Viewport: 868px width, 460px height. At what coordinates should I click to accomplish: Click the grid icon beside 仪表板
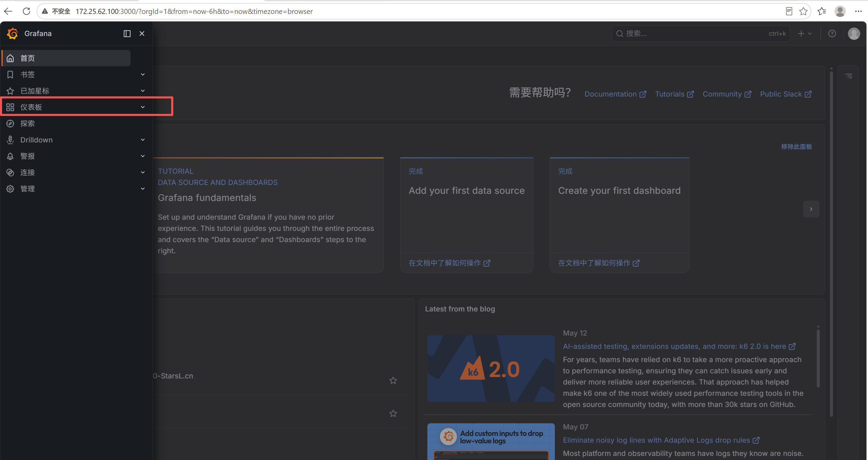tap(10, 107)
